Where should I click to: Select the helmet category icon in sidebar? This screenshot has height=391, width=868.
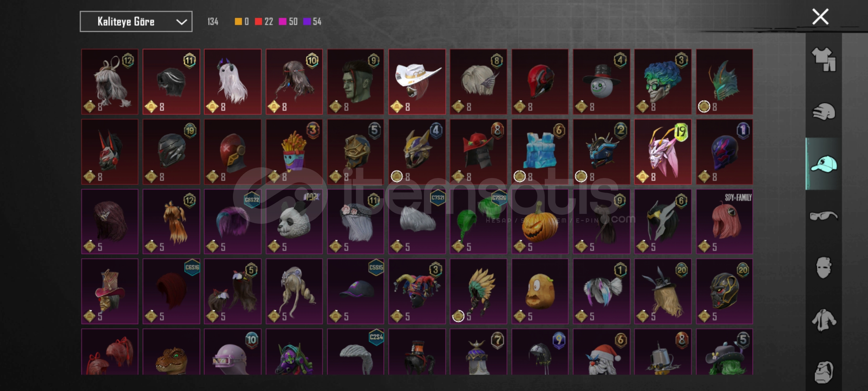point(824,111)
